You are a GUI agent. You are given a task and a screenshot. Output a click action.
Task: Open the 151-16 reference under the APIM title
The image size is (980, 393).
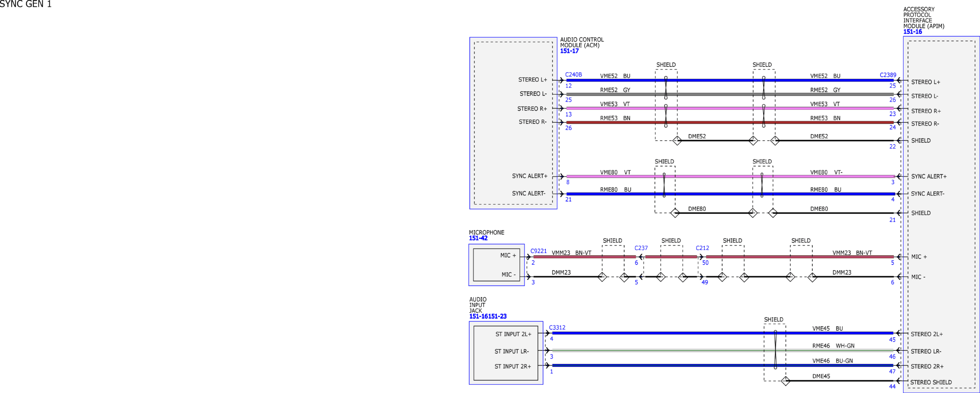[912, 32]
